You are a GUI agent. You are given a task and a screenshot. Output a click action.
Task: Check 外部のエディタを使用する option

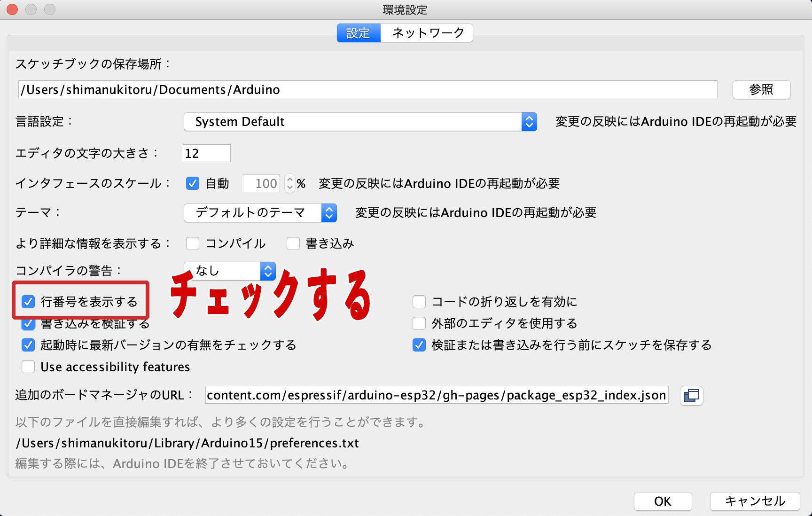419,323
